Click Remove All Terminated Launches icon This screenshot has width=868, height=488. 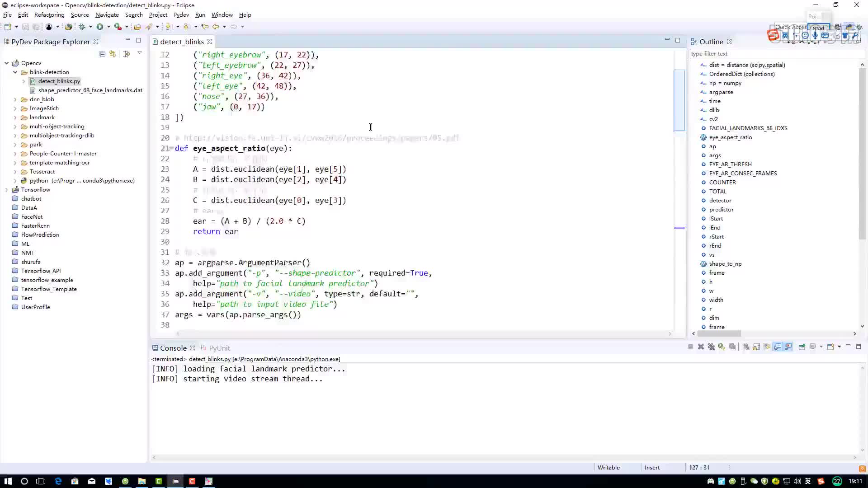coord(711,347)
